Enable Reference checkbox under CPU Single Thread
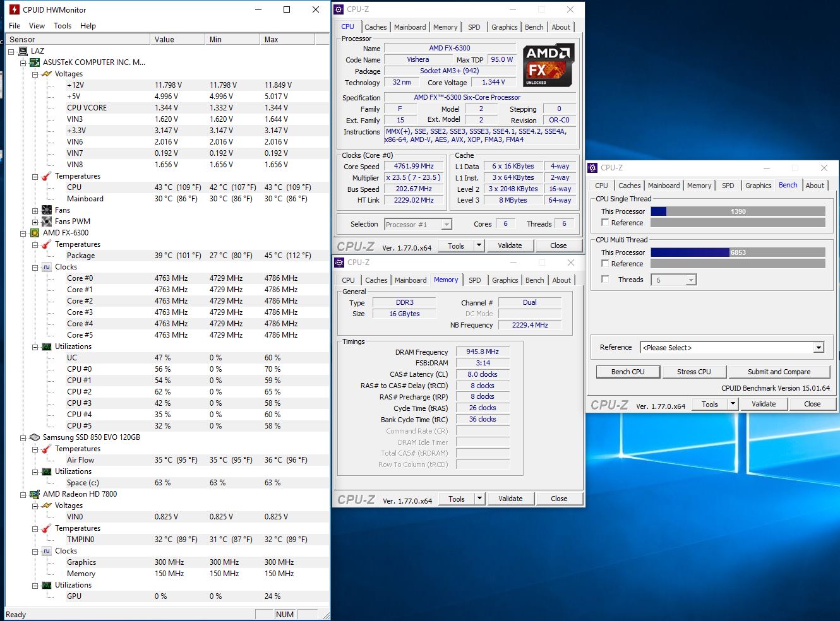The height and width of the screenshot is (621, 840). [x=605, y=223]
